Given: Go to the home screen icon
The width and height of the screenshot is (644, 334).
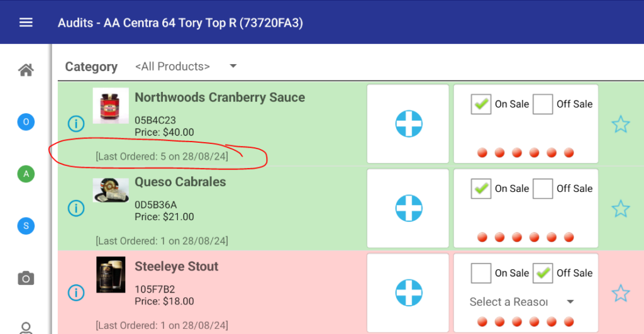Looking at the screenshot, I should click(x=26, y=70).
